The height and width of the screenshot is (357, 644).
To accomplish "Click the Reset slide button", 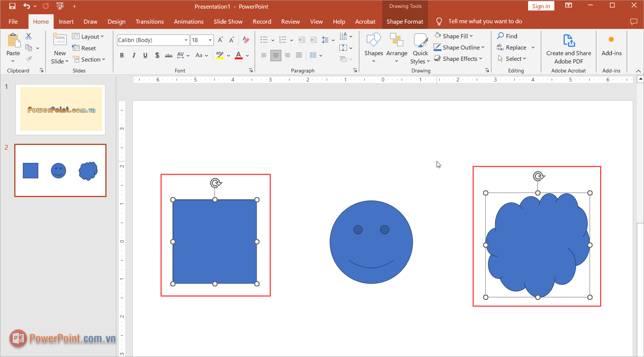I will pos(84,48).
